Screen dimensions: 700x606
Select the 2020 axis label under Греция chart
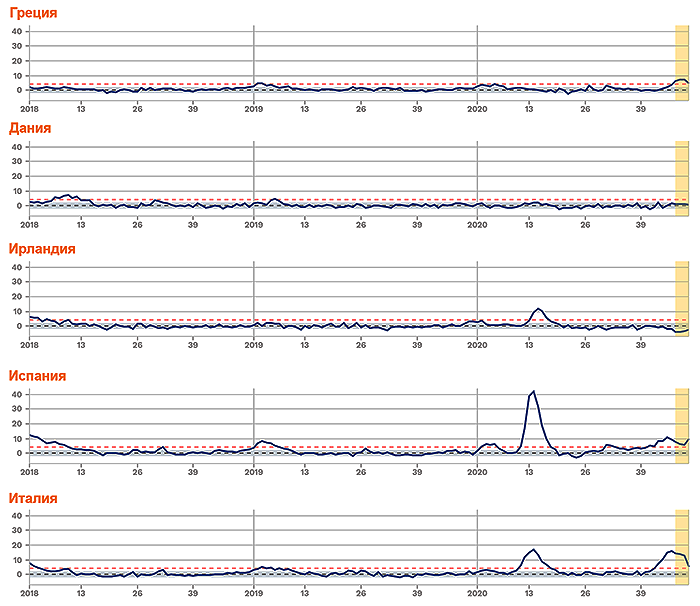pos(477,109)
